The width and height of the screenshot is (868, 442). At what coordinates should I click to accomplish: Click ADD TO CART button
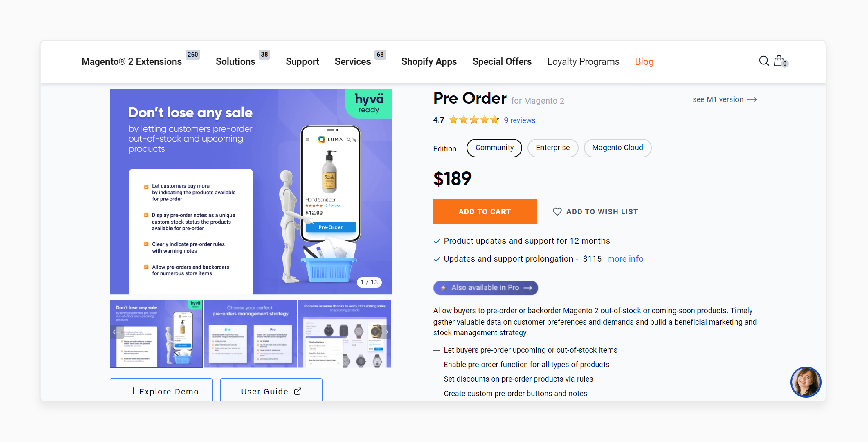(x=485, y=212)
